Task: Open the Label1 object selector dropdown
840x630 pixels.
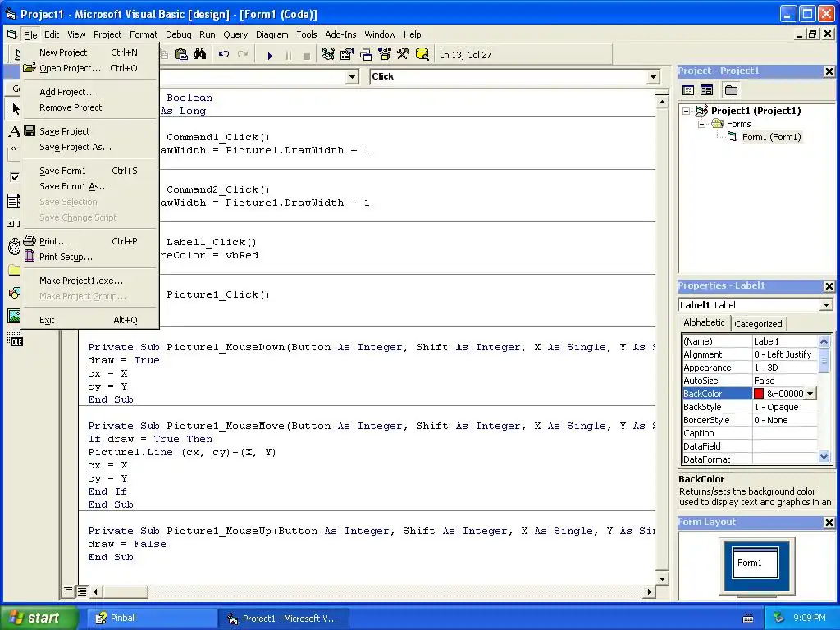Action: pyautogui.click(x=826, y=305)
